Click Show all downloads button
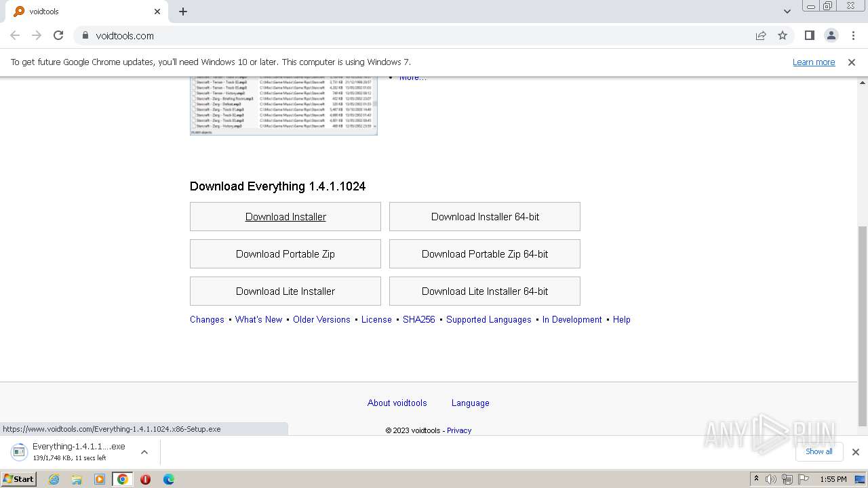Viewport: 868px width, 488px height. 819,452
